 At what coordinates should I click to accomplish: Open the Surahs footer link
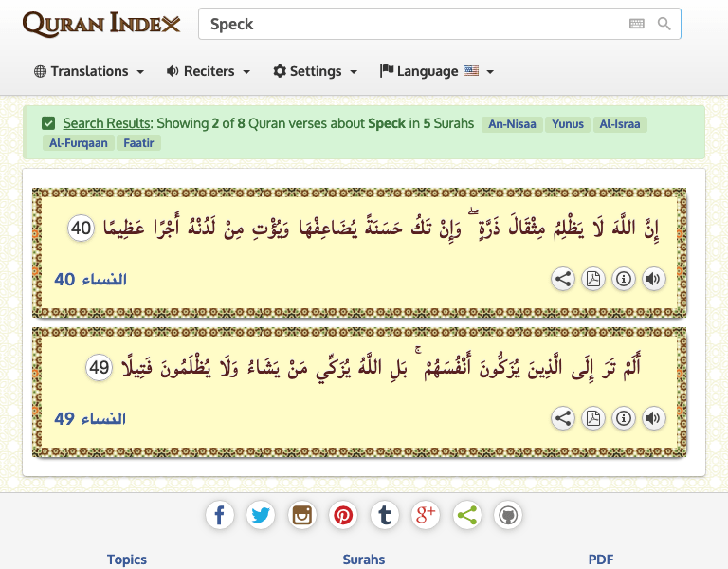point(364,560)
